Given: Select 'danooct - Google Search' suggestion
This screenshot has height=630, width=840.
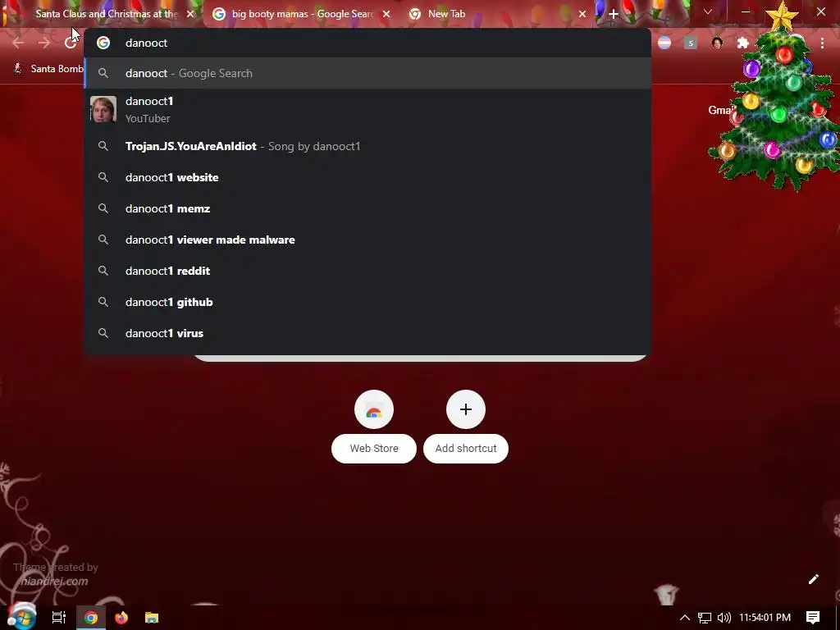Looking at the screenshot, I should coord(367,73).
